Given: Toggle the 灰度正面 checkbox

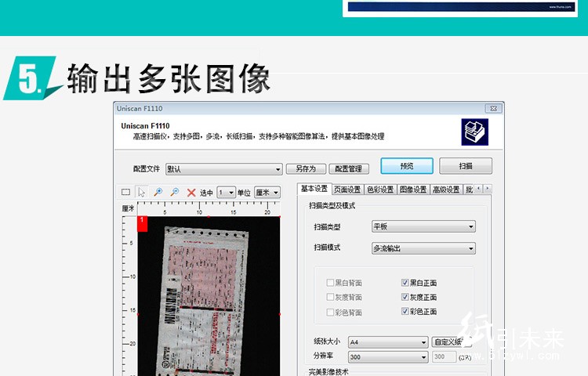Looking at the screenshot, I should (405, 298).
